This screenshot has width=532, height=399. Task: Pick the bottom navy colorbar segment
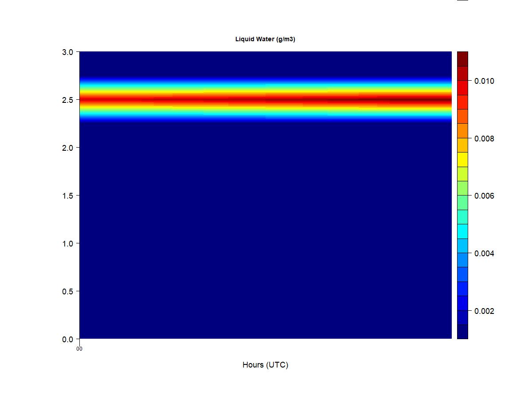[x=462, y=332]
